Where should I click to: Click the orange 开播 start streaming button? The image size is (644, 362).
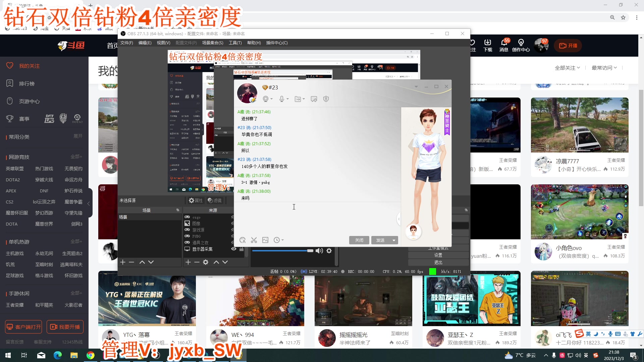tap(568, 46)
